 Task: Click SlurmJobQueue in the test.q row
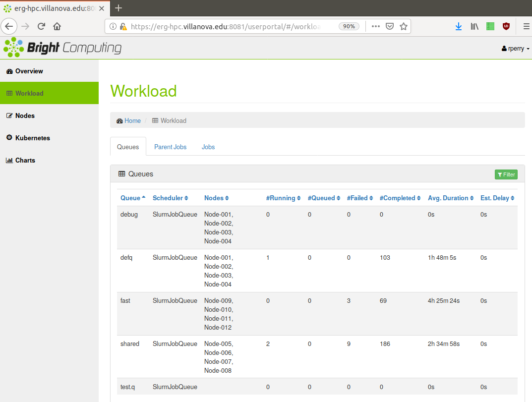[175, 387]
